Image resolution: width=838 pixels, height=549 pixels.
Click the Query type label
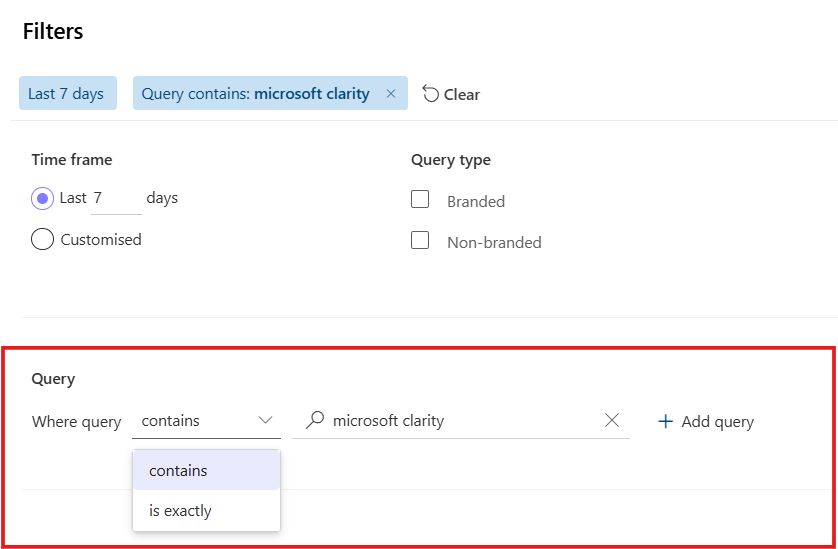(x=451, y=160)
